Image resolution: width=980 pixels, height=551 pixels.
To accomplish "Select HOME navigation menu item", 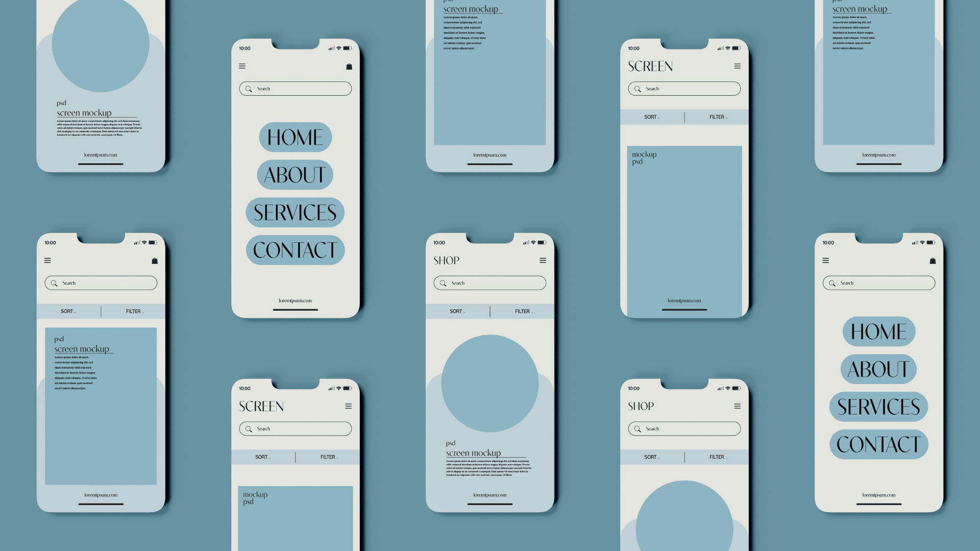I will tap(295, 137).
